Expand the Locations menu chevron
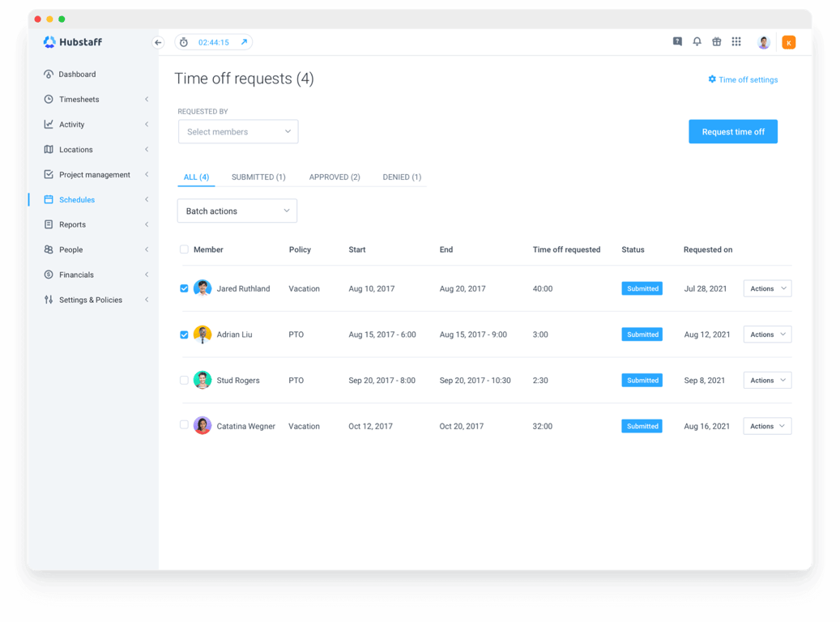Image resolution: width=840 pixels, height=622 pixels. [x=147, y=150]
